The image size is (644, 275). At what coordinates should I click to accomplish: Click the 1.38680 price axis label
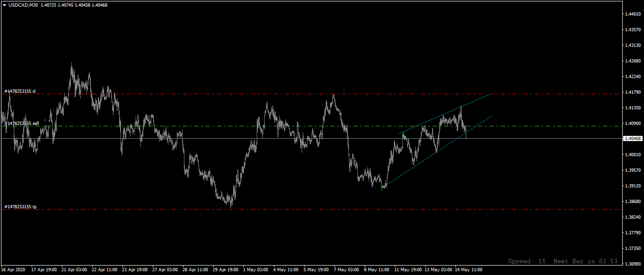point(633,202)
